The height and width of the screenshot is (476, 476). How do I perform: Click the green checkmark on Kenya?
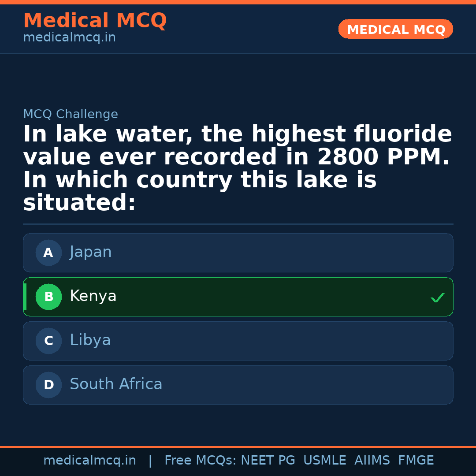pyautogui.click(x=437, y=298)
